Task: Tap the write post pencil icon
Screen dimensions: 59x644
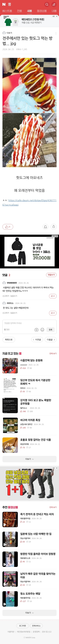Action: pyautogui.click(x=54, y=4)
